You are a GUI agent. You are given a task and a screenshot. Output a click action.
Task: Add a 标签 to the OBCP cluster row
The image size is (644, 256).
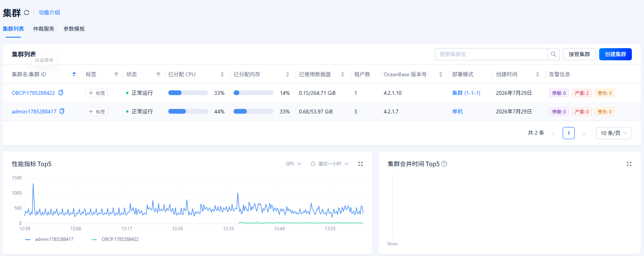point(97,93)
